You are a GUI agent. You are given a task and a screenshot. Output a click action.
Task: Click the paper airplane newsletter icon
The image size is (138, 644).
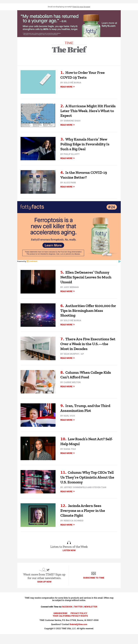point(44,570)
